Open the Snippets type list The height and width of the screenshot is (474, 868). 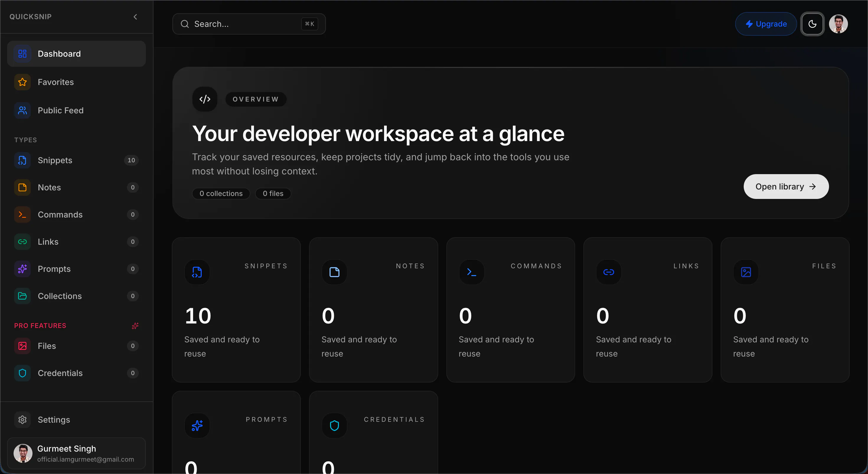pyautogui.click(x=76, y=160)
